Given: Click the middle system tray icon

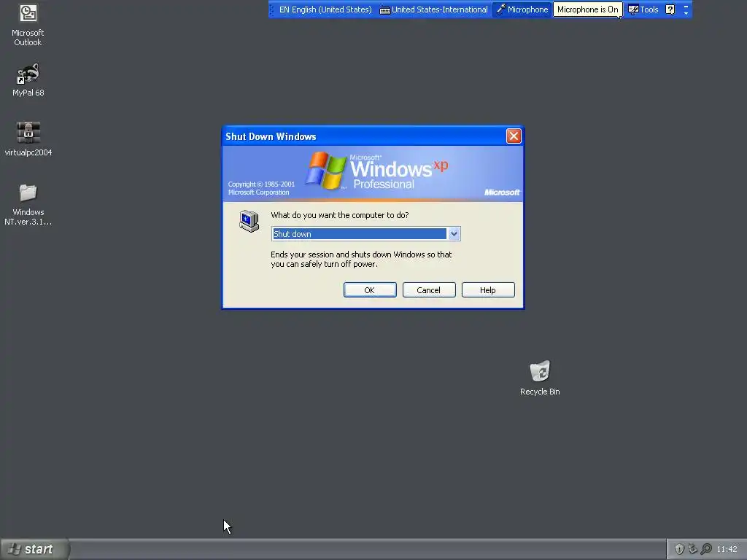Looking at the screenshot, I should point(693,549).
